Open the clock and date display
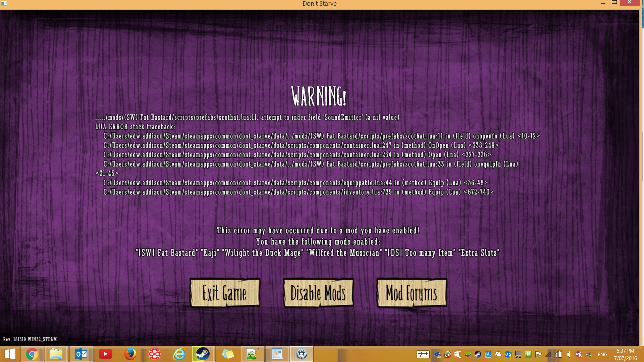 pos(625,354)
